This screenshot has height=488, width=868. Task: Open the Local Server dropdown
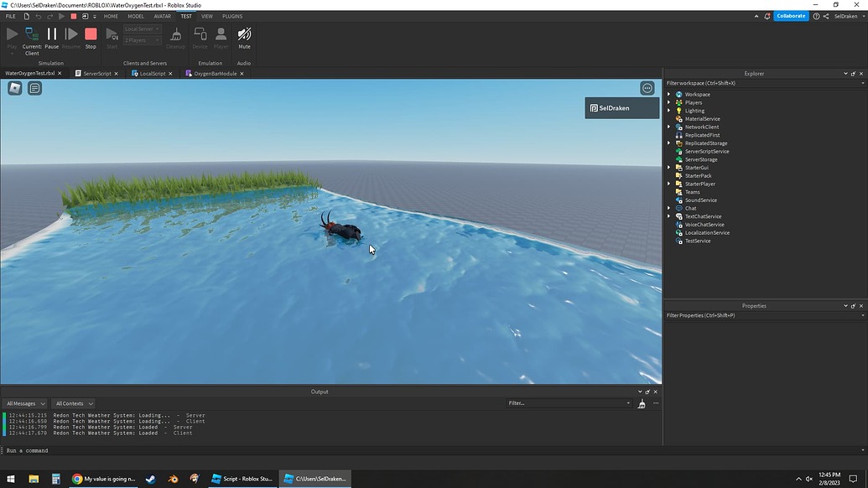[x=141, y=28]
